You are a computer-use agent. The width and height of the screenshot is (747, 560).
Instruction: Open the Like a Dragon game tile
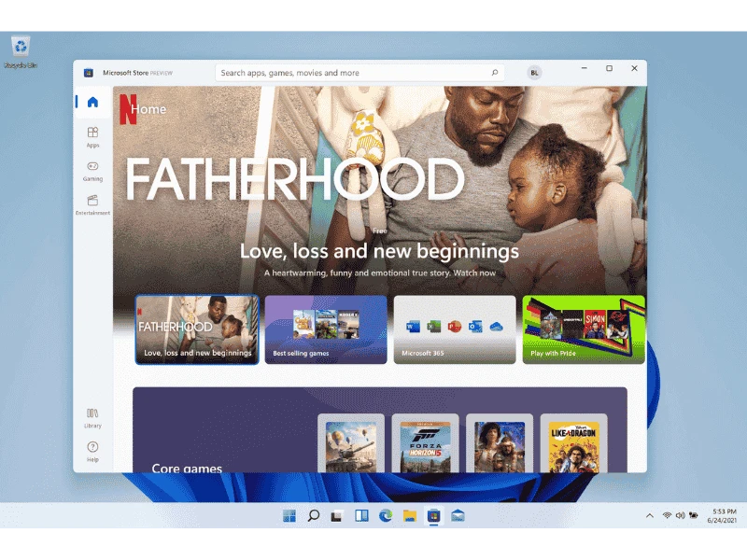(x=573, y=443)
